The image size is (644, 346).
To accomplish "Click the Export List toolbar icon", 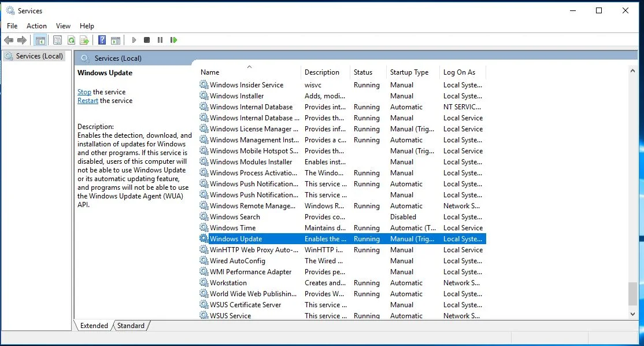I will coord(84,40).
